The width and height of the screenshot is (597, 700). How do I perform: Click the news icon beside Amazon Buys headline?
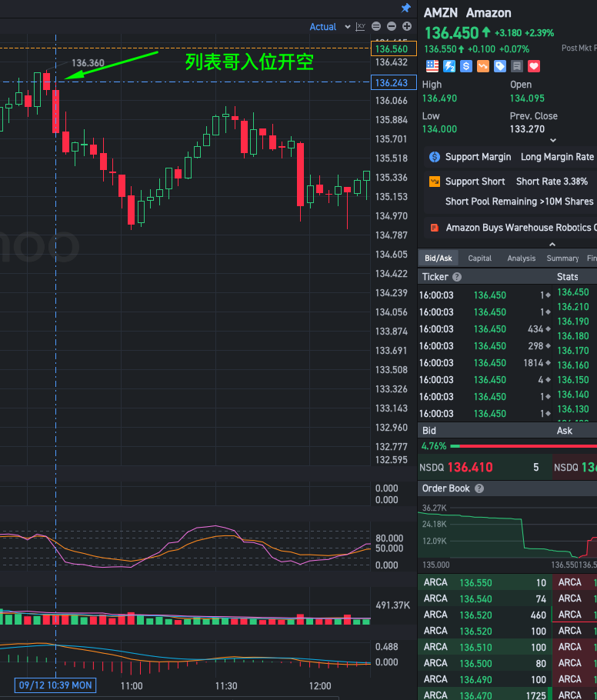434,228
